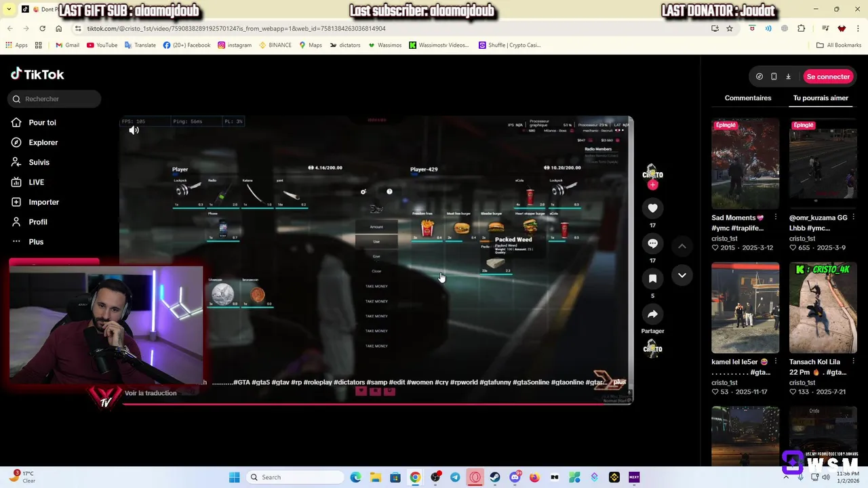Click the taskbar Search box
Viewport: 868px width, 488px height.
[295, 477]
